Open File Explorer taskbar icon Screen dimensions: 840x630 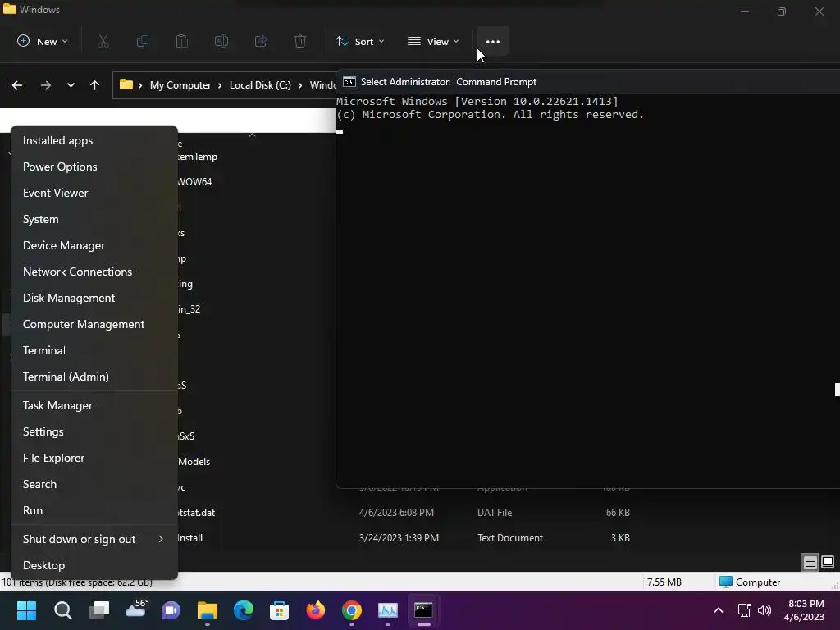click(x=208, y=610)
